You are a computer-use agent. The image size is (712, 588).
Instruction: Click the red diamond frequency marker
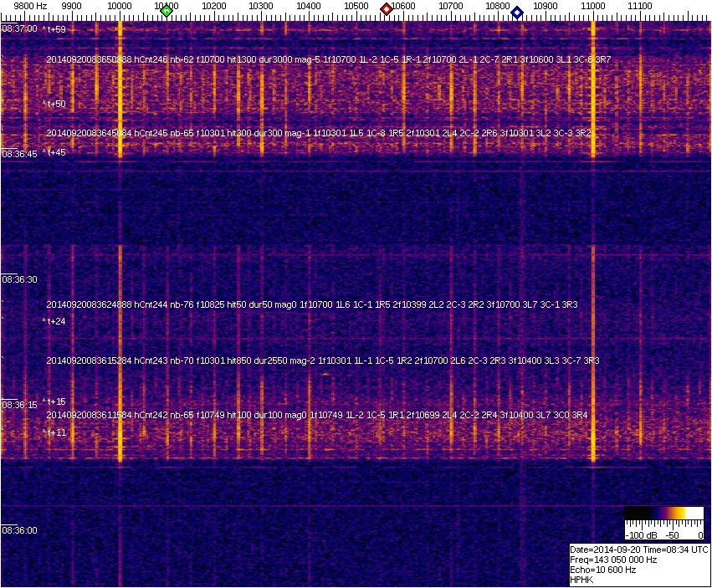pyautogui.click(x=387, y=9)
